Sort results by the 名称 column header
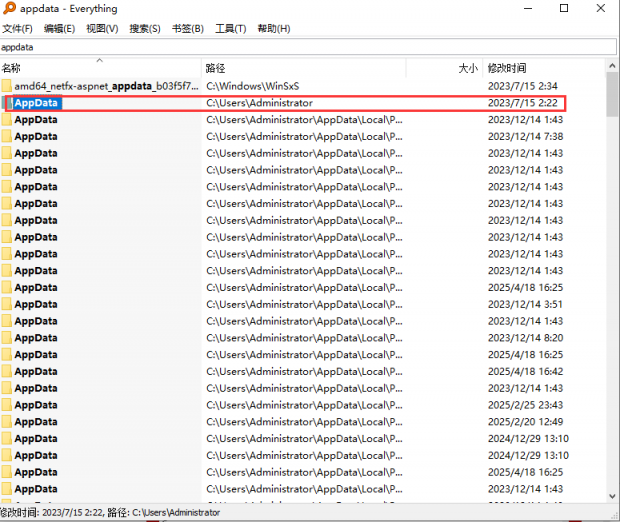The image size is (620, 522). click(100, 69)
